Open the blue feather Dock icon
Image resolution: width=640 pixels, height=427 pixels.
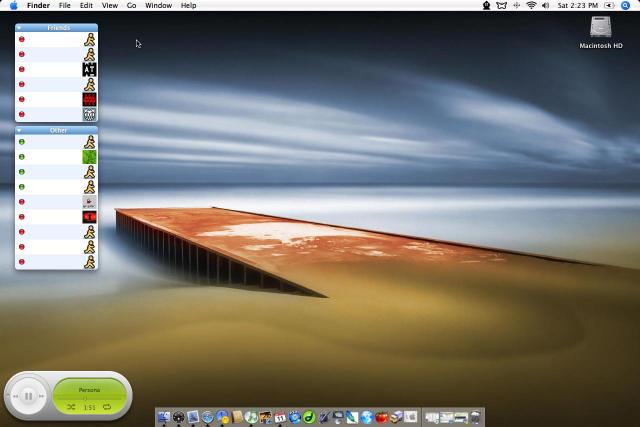coord(352,417)
